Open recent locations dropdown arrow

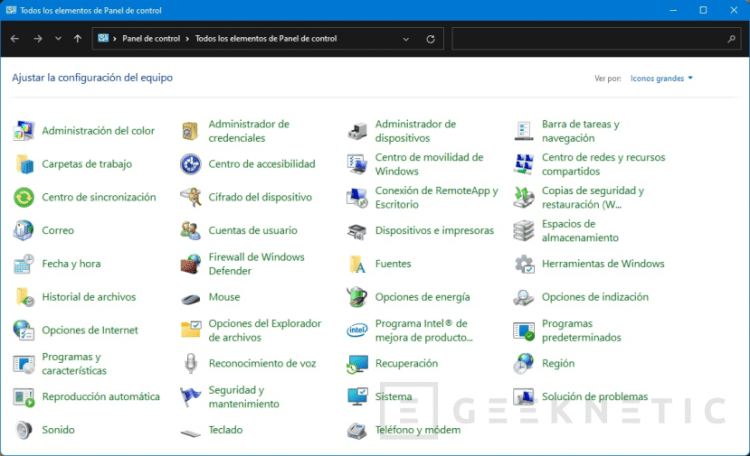(x=58, y=38)
